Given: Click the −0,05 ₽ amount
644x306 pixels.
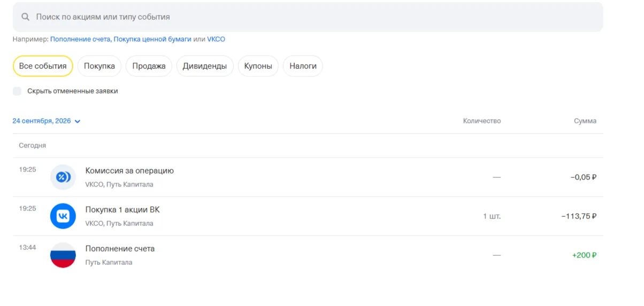Looking at the screenshot, I should coord(584,177).
